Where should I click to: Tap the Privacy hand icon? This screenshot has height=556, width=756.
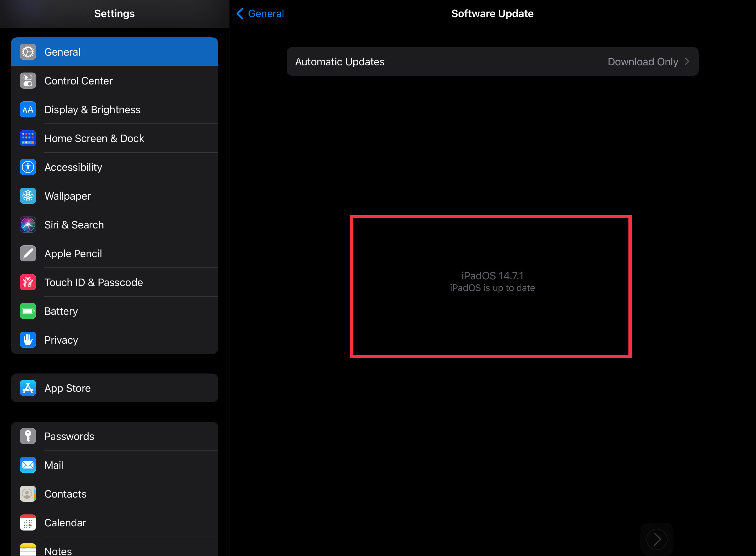point(28,340)
